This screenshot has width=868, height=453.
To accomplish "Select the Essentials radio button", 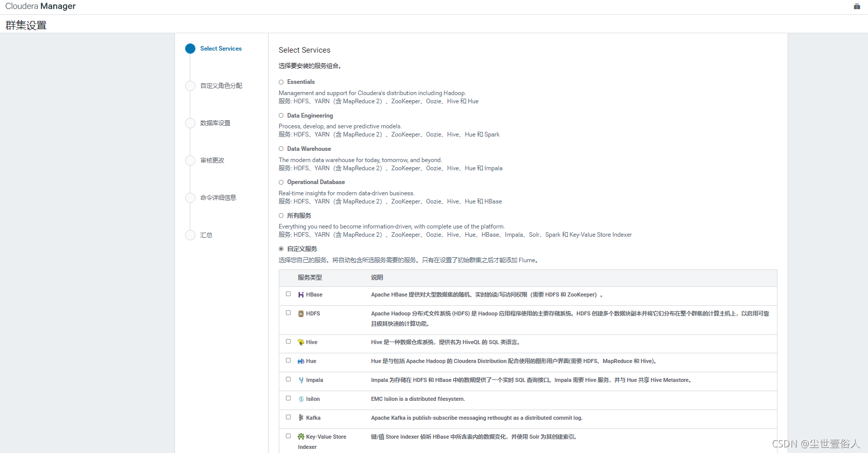I will [281, 82].
